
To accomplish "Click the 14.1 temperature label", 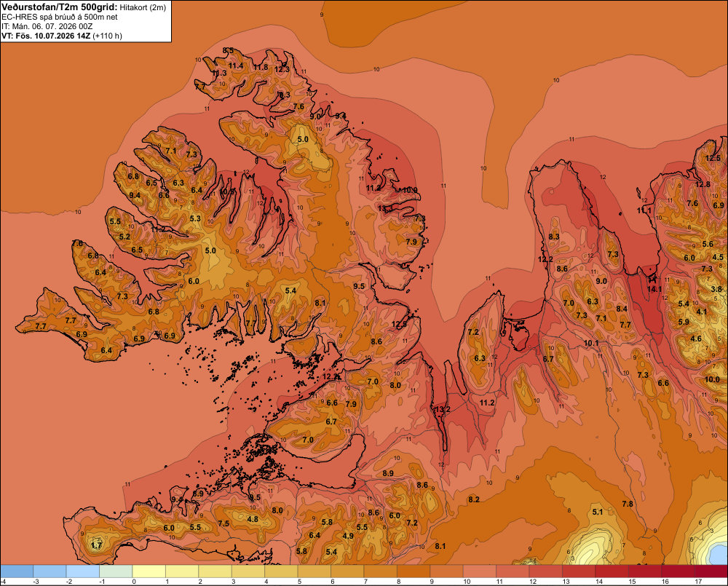I will 654,289.
